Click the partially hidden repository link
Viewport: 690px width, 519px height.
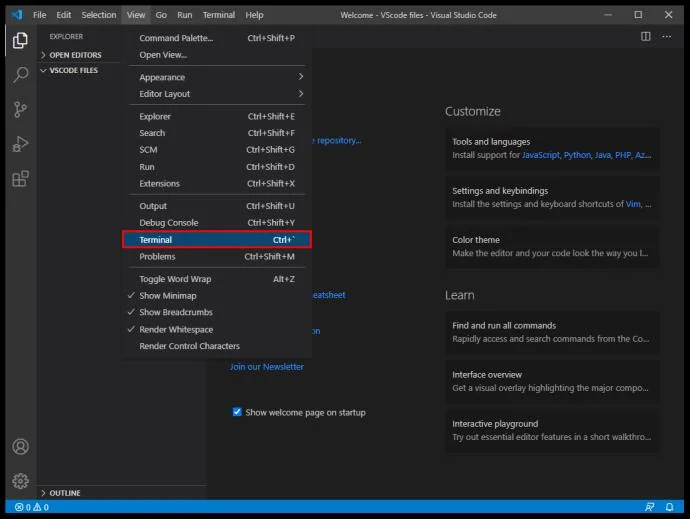point(337,140)
